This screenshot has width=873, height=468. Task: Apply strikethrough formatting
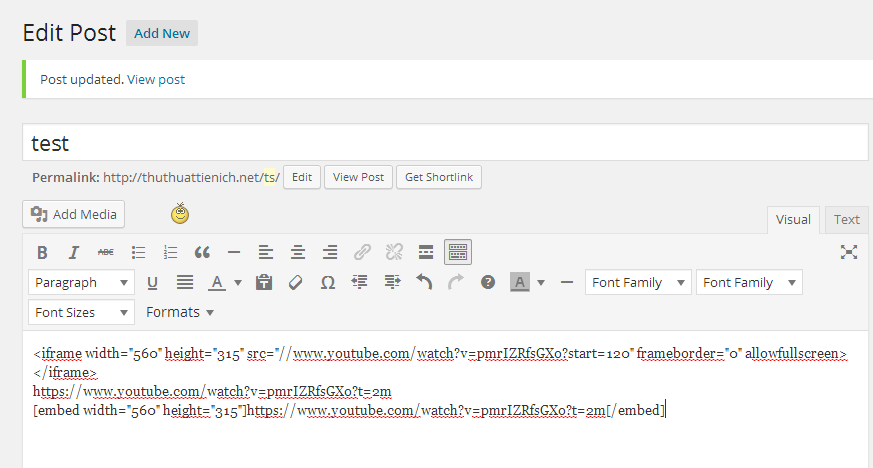point(106,253)
